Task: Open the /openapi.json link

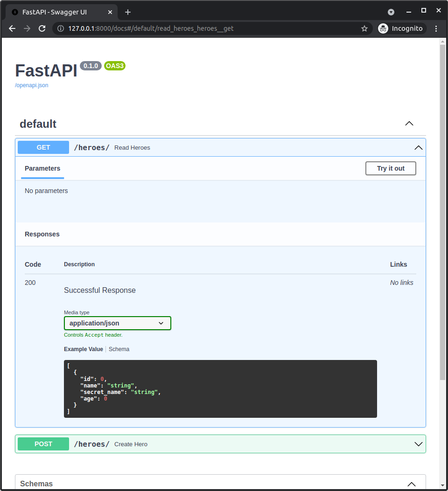Action: click(31, 85)
